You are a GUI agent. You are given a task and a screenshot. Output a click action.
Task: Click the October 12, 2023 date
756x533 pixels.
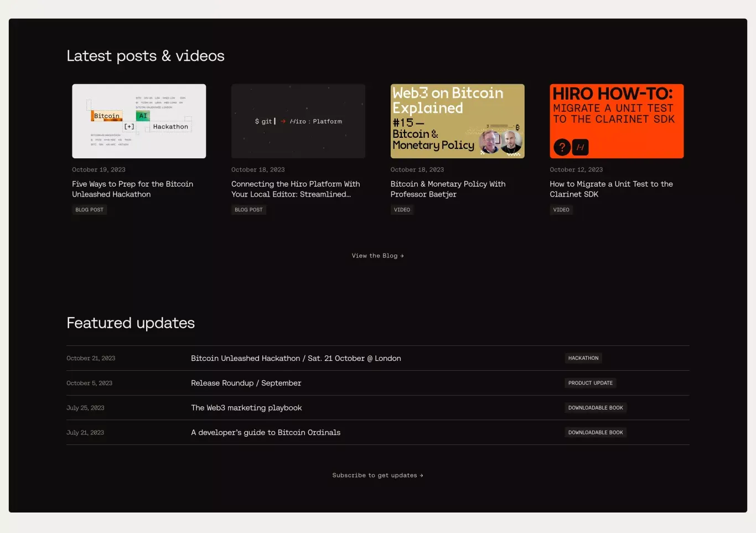click(576, 170)
